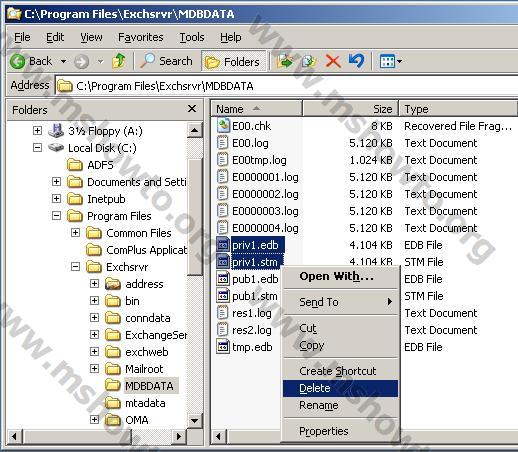Image resolution: width=518 pixels, height=452 pixels.
Task: Select the ADFS folder in tree
Action: click(x=90, y=165)
